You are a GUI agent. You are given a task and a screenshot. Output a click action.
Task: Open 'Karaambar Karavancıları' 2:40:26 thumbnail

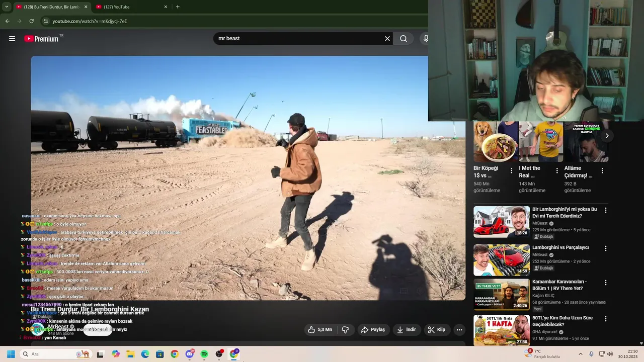pyautogui.click(x=502, y=294)
